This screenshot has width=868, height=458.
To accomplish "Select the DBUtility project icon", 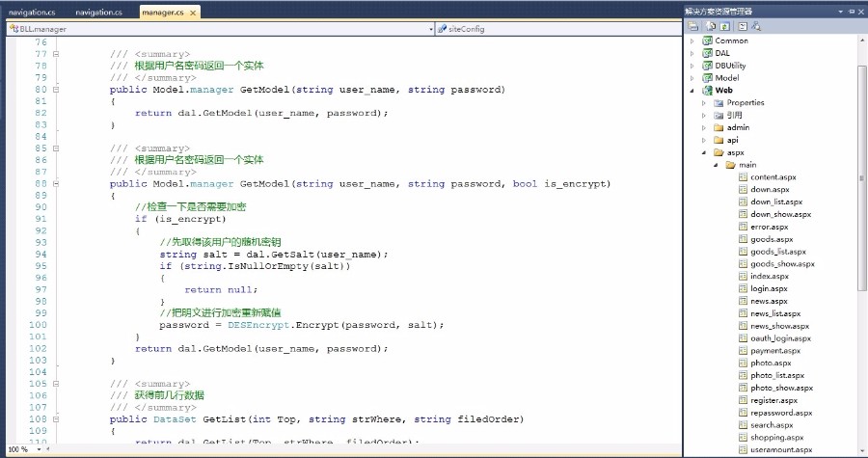I will (707, 66).
